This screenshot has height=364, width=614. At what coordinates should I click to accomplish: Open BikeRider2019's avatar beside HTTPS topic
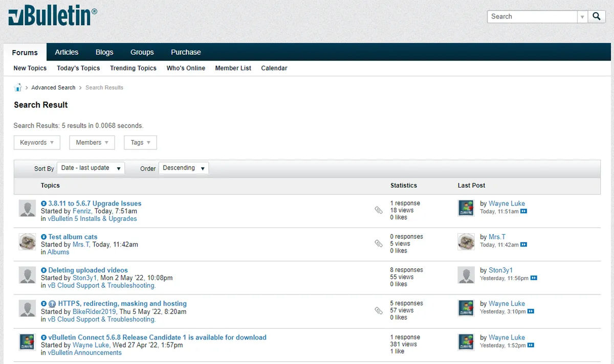tap(27, 309)
